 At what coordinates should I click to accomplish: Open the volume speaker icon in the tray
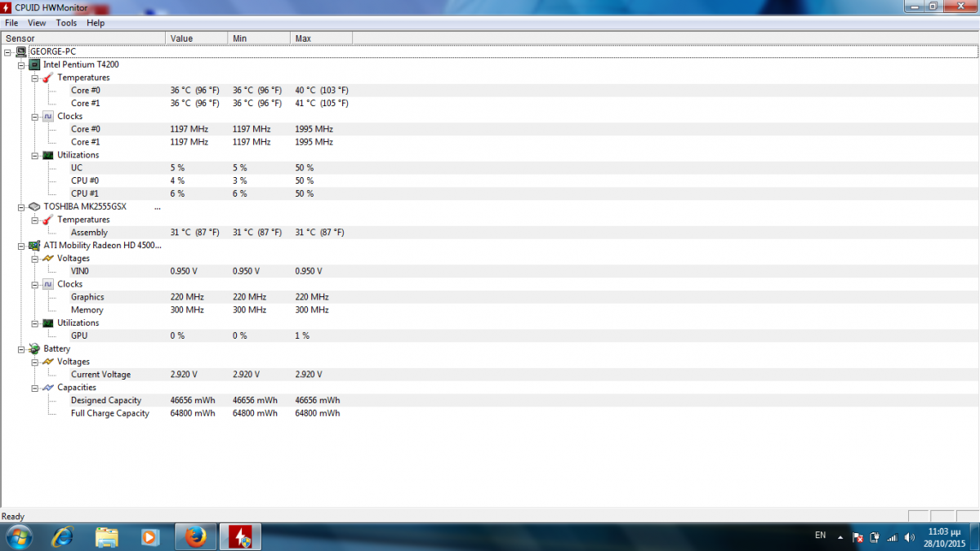pyautogui.click(x=910, y=537)
